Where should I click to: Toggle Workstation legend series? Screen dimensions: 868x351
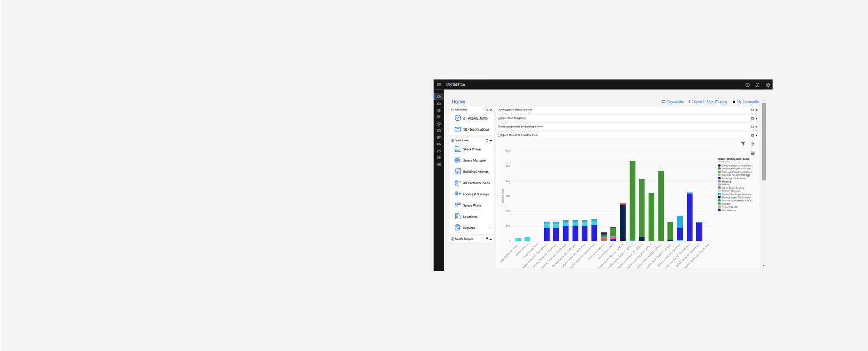click(729, 210)
